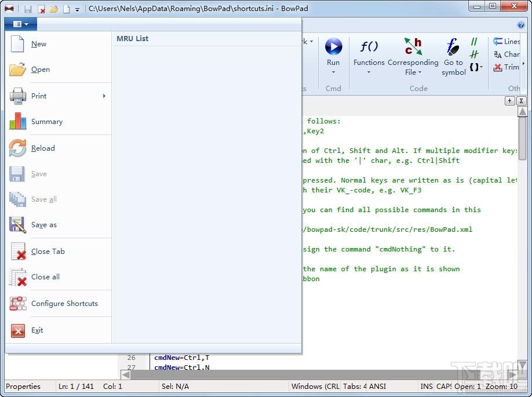Click the close-file icon in quick access toolbar

point(41,9)
